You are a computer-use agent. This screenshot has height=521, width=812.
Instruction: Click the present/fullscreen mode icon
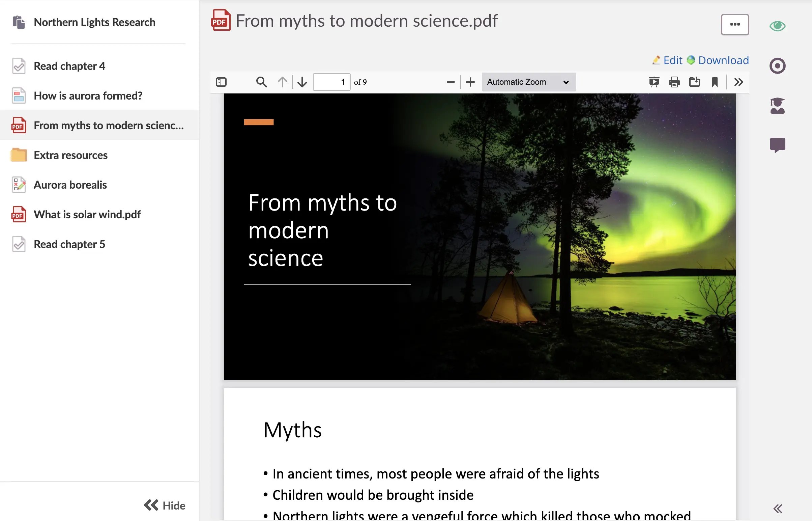click(x=653, y=82)
